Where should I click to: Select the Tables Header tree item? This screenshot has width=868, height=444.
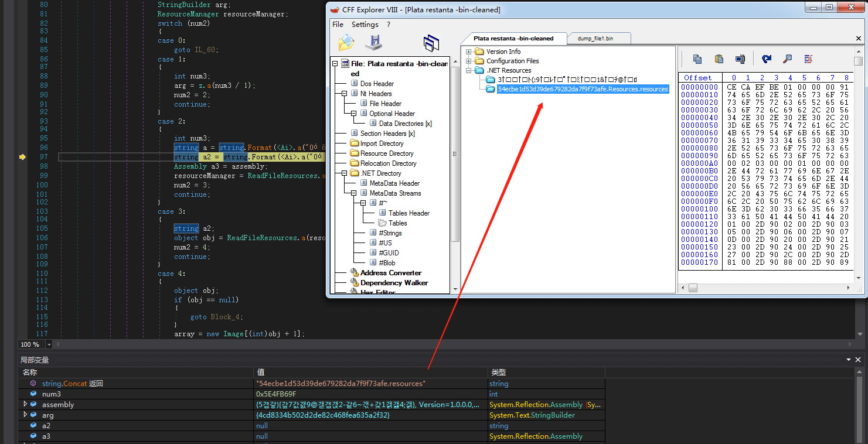coord(409,213)
